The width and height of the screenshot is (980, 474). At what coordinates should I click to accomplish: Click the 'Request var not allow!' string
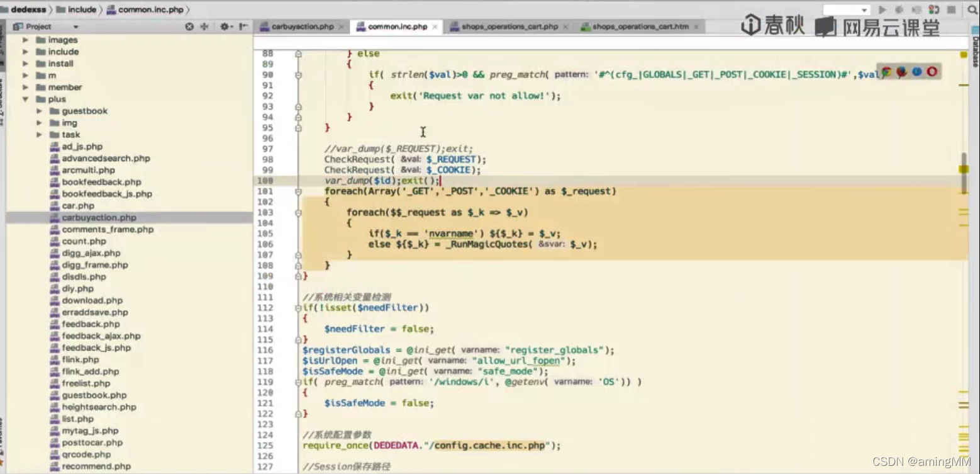pyautogui.click(x=483, y=96)
